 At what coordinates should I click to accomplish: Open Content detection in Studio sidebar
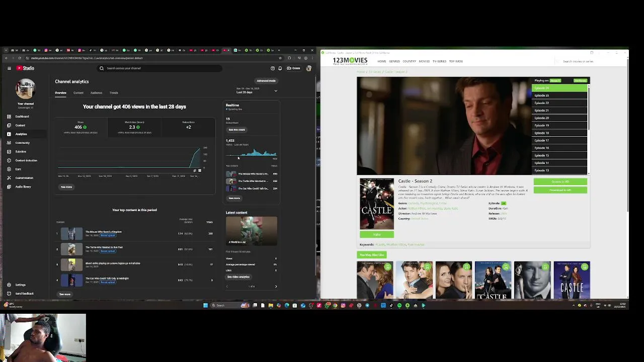point(26,160)
